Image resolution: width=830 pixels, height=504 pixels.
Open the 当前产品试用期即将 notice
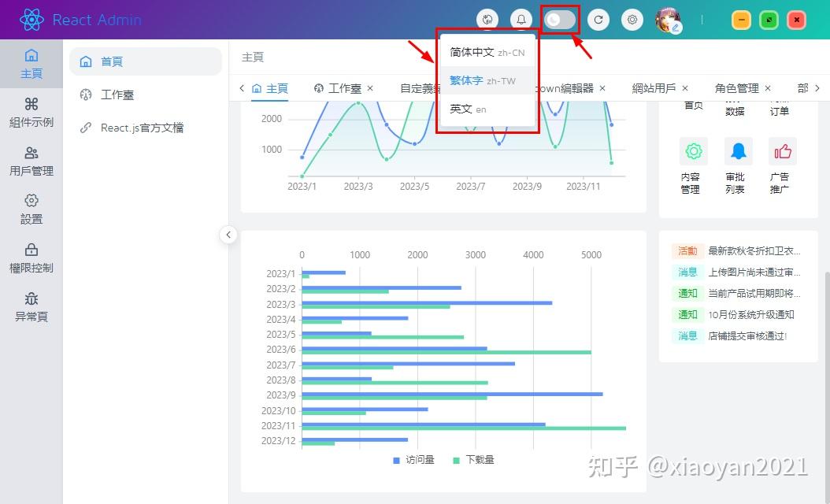click(754, 293)
